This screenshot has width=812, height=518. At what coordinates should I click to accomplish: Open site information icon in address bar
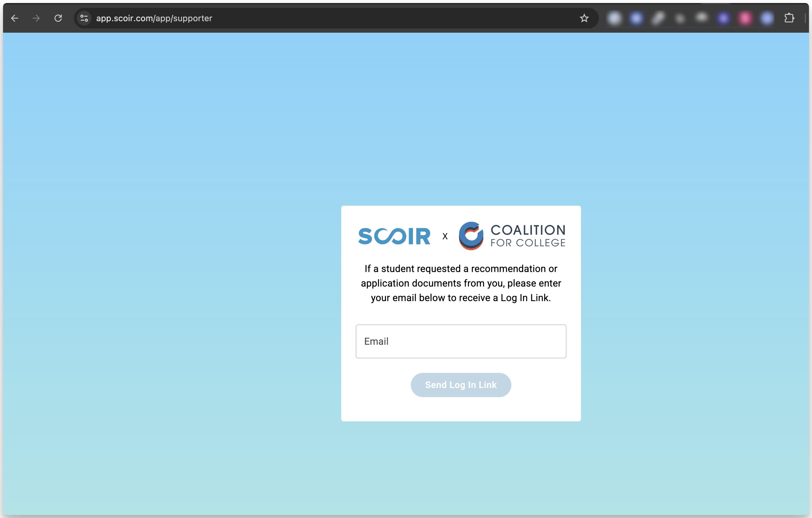coord(84,18)
